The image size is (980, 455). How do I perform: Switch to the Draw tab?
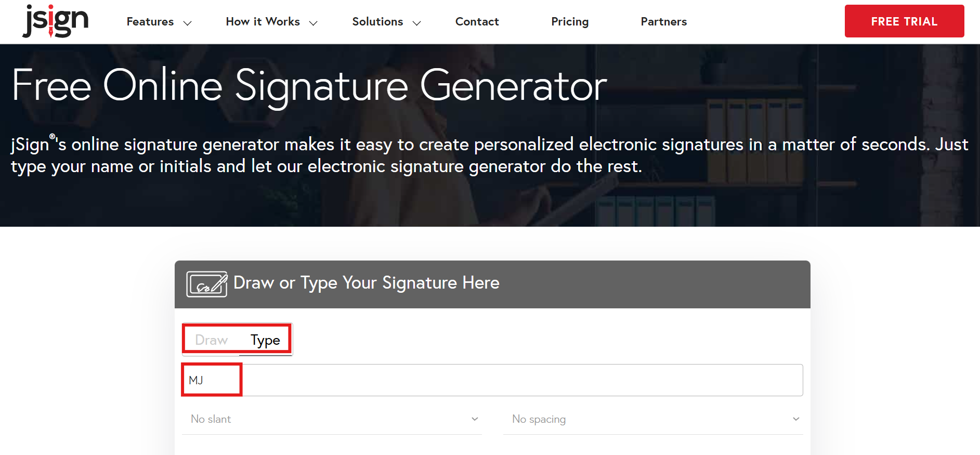(211, 340)
